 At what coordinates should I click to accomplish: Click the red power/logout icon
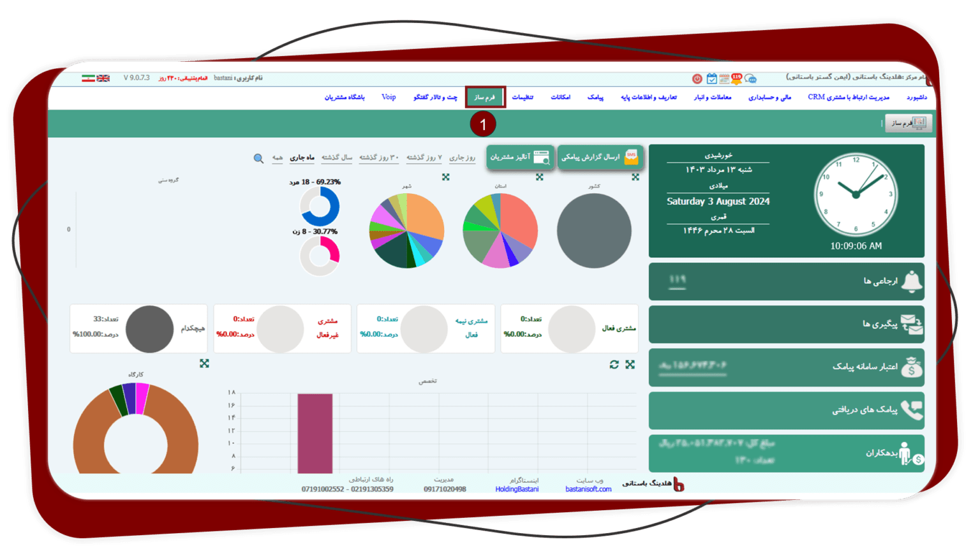pos(697,78)
